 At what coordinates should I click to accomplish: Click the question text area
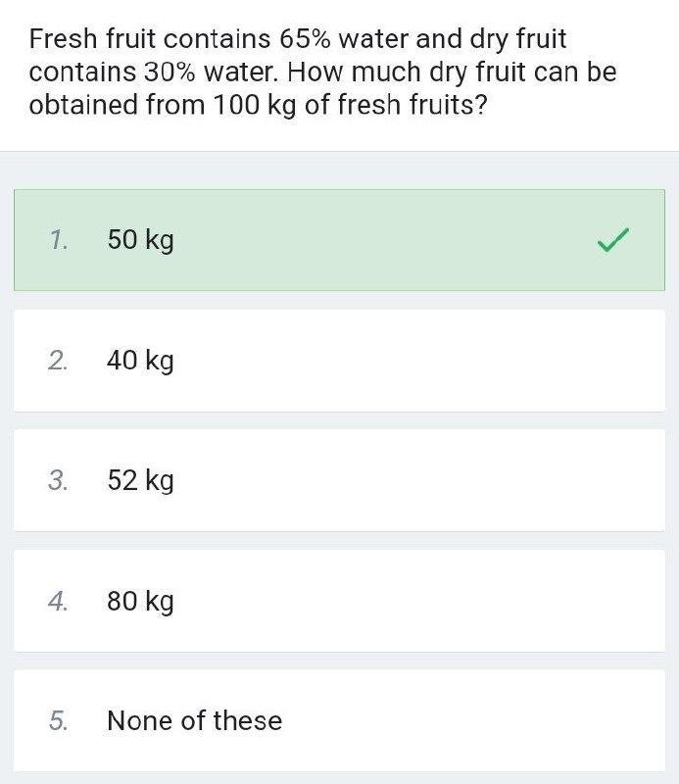point(323,71)
